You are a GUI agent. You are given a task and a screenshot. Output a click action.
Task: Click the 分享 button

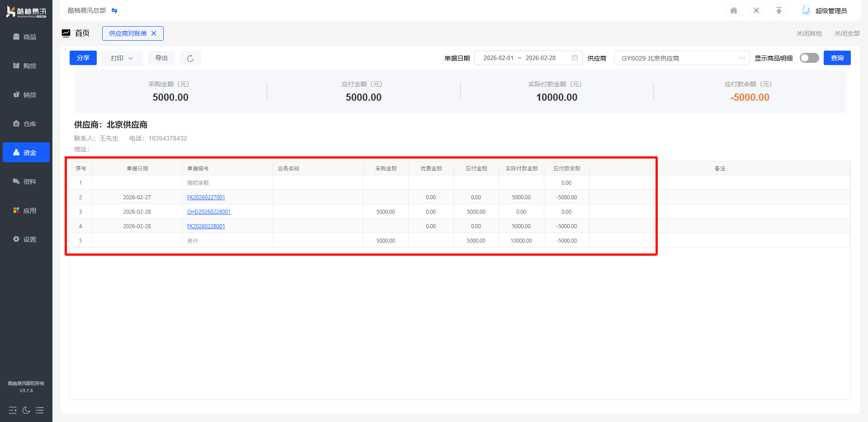coord(83,58)
